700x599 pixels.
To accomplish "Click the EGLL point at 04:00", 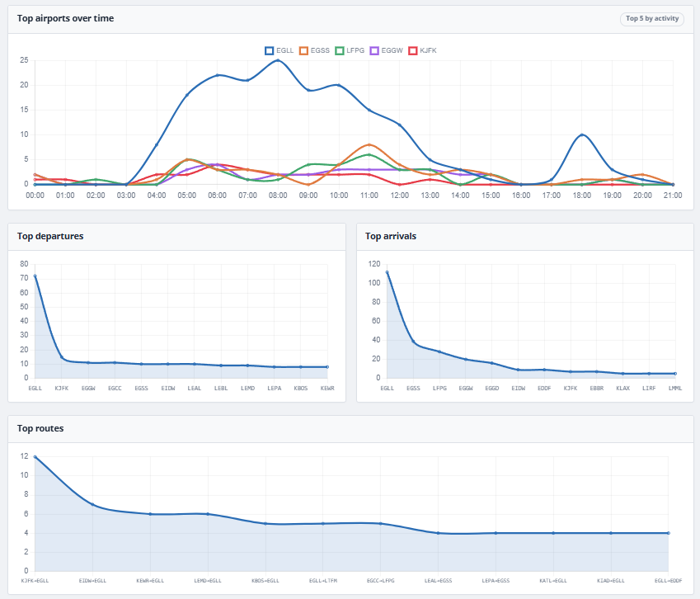I will tap(157, 144).
